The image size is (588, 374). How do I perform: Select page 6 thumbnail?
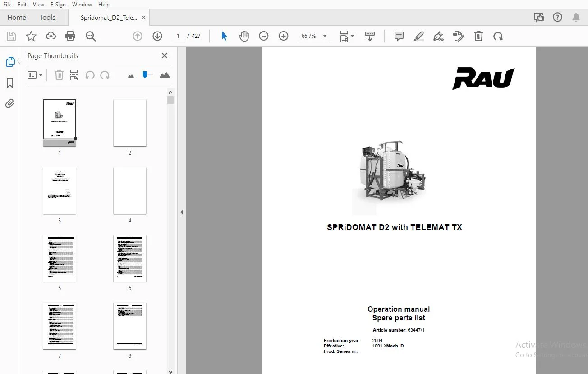click(x=130, y=258)
